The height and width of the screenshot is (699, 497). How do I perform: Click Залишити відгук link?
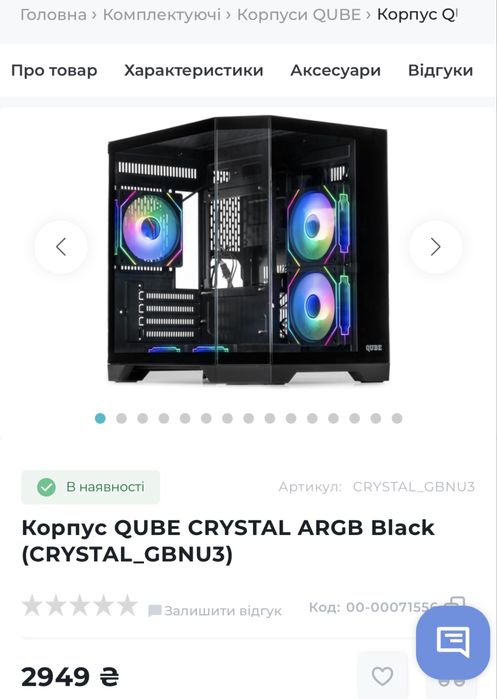point(223,610)
